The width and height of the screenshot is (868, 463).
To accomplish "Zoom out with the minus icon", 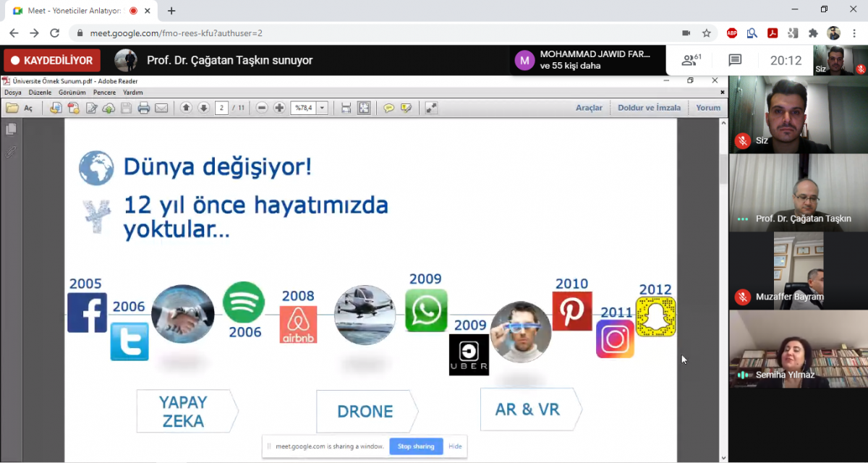I will point(262,108).
